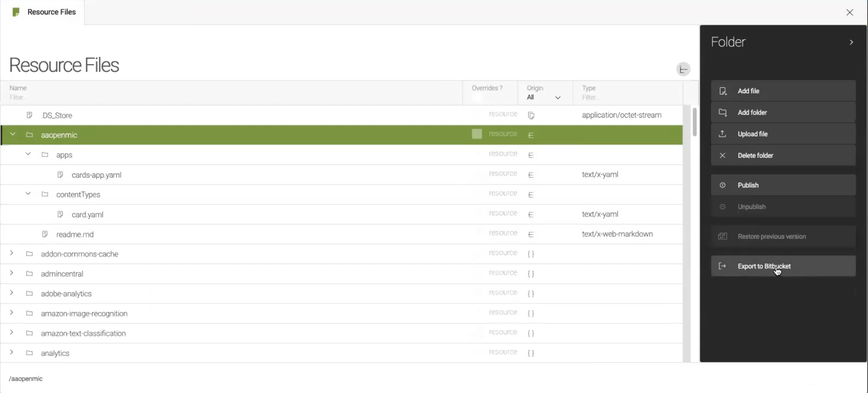The width and height of the screenshot is (868, 393).
Task: Click the Add file icon in Folder panel
Action: (723, 91)
